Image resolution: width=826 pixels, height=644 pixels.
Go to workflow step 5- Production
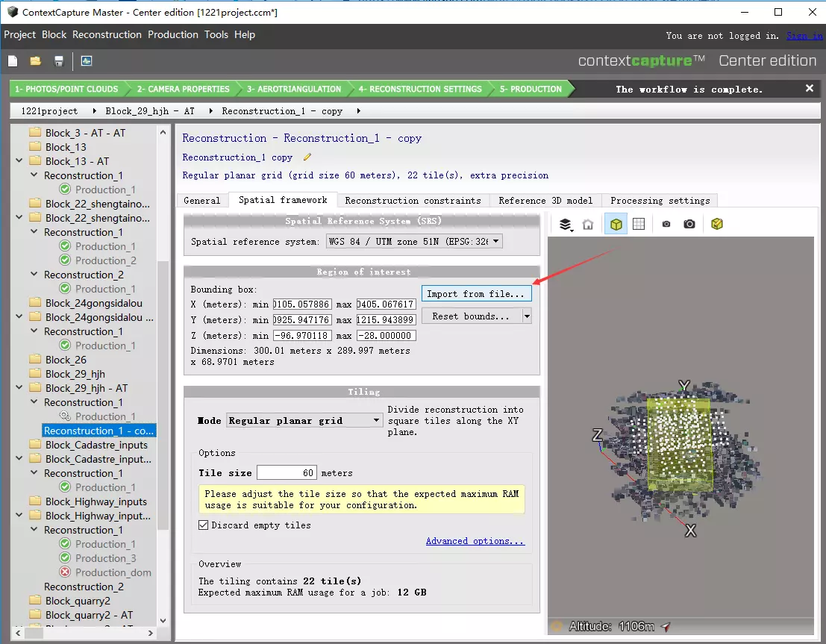531,89
